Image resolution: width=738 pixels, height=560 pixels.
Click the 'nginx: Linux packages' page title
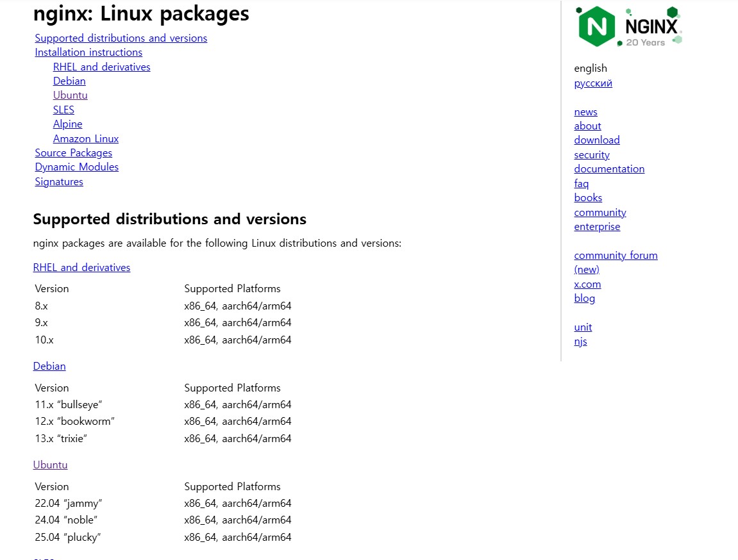(x=141, y=13)
